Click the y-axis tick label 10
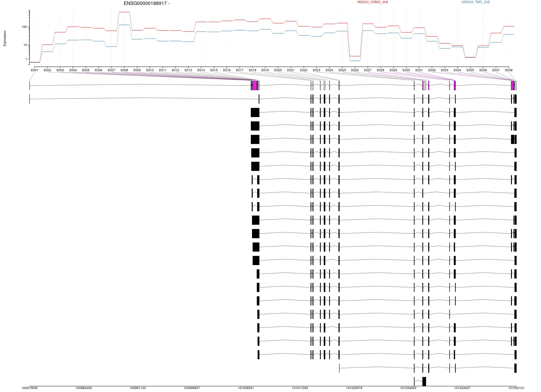Viewport: 541px width, 392px height. click(25, 45)
